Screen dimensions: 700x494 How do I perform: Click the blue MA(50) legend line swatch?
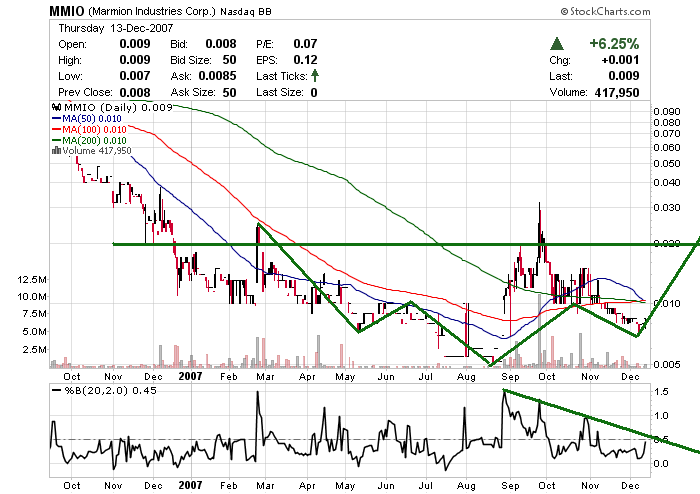coord(56,119)
